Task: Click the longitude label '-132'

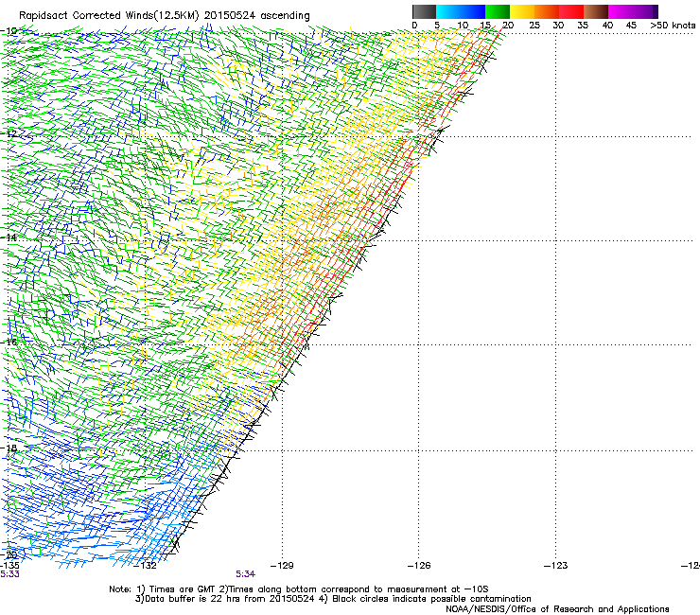Action: (x=145, y=566)
